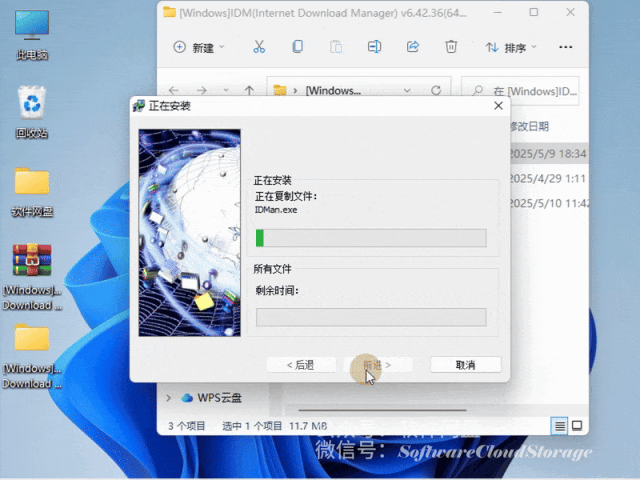Click the 3 个项目 status text

(187, 426)
